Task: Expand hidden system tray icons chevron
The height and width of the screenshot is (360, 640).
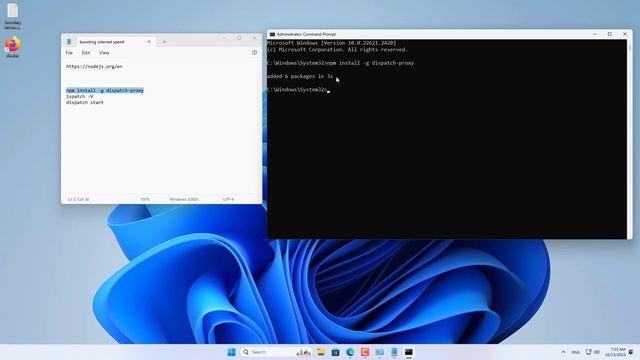Action: pos(563,352)
